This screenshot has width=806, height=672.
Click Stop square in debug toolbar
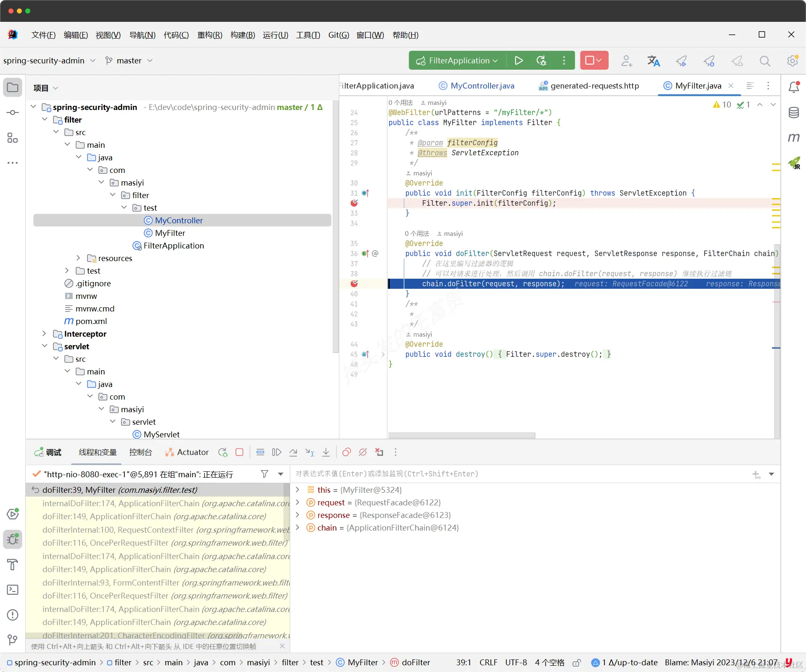(239, 452)
